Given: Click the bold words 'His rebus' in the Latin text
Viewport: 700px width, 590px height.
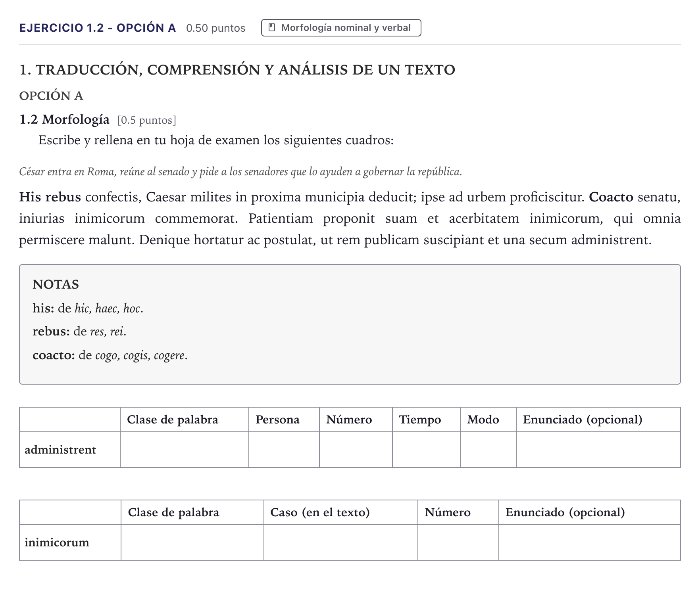Looking at the screenshot, I should pyautogui.click(x=50, y=197).
